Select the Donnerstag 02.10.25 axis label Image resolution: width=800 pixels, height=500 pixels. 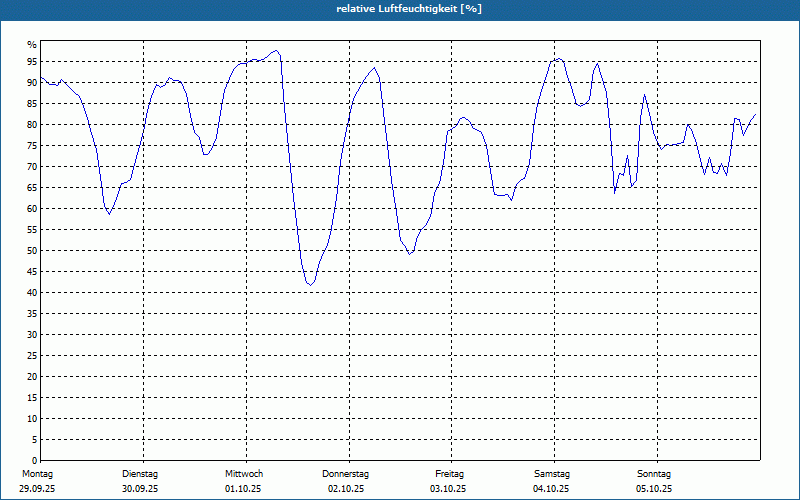(x=345, y=481)
